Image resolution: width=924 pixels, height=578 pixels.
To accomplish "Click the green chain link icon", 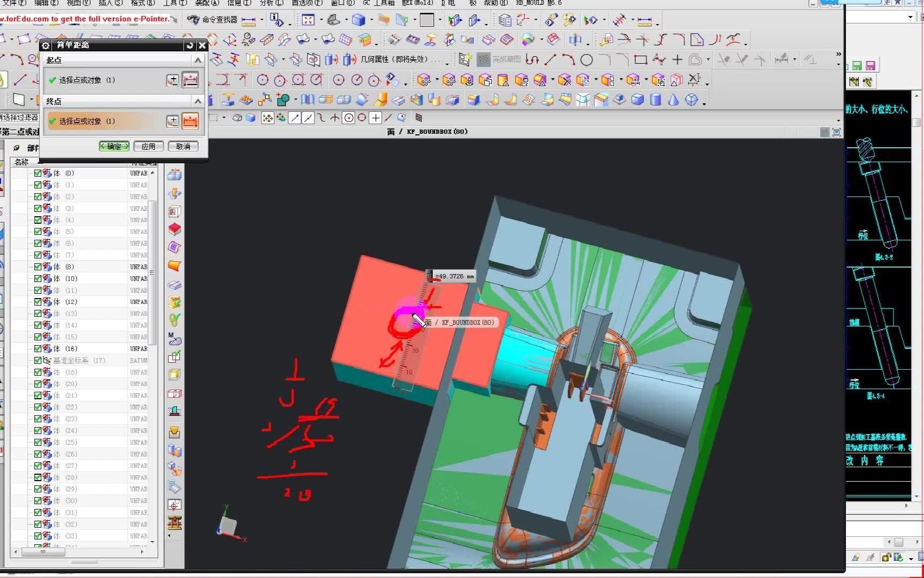I will click(x=174, y=320).
